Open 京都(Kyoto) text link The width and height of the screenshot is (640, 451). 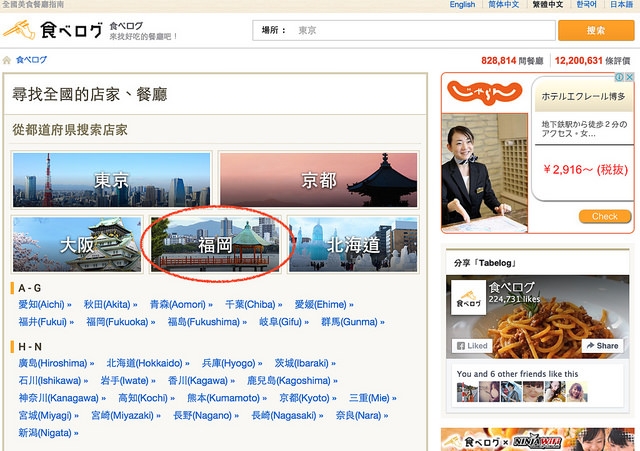tap(308, 398)
